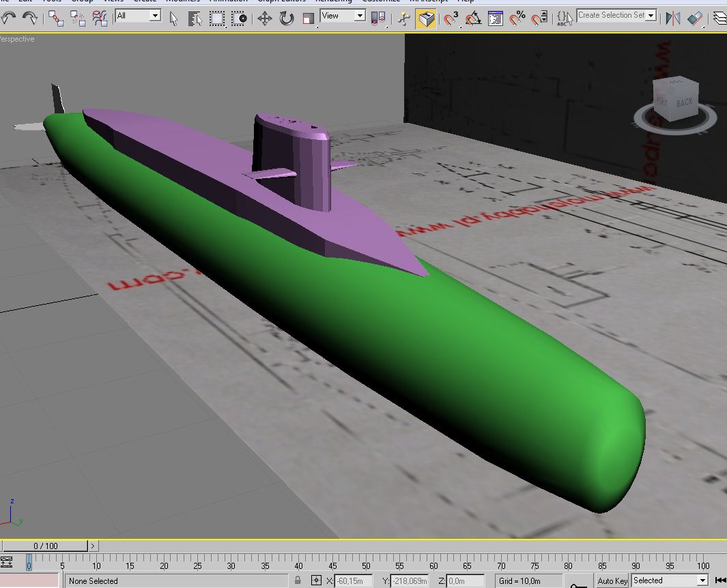Viewport: 727px width, 588px height.
Task: Open the 'Selected' key filter dropdown
Action: [x=670, y=580]
